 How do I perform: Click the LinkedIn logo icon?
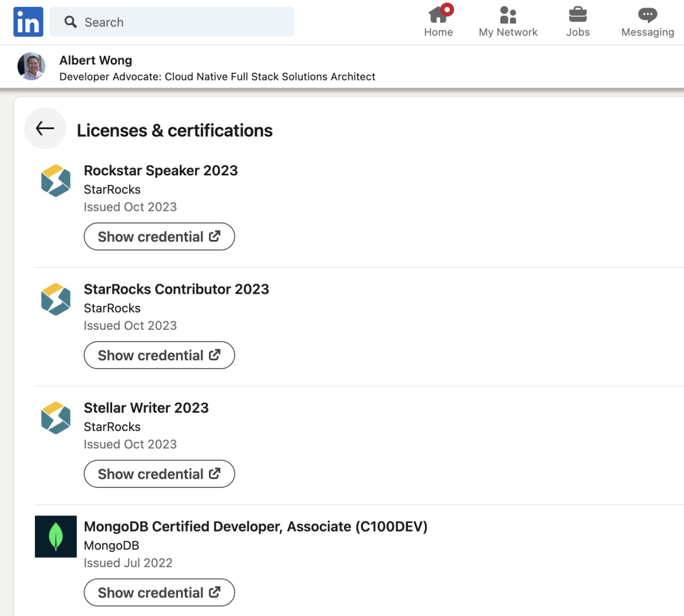coord(28,22)
